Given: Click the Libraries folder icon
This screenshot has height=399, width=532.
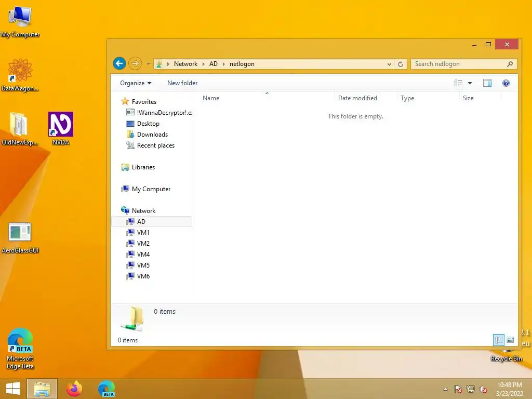Looking at the screenshot, I should click(x=125, y=167).
